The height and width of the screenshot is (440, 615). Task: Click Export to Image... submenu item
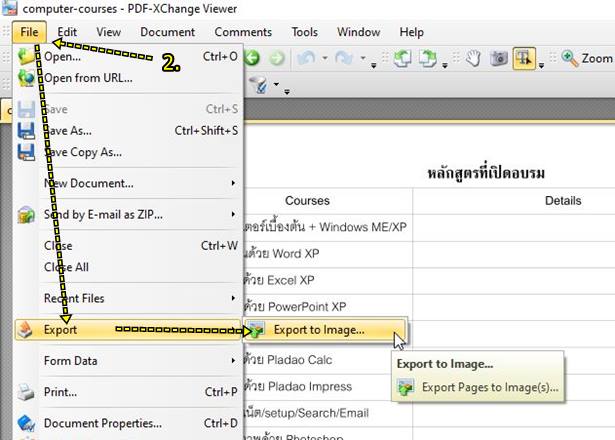(326, 330)
